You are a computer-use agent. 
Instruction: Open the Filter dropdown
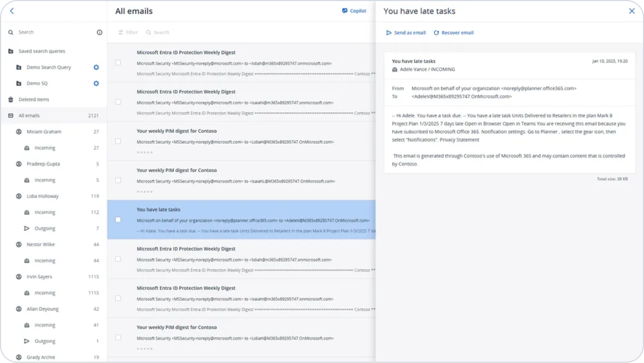tap(127, 32)
